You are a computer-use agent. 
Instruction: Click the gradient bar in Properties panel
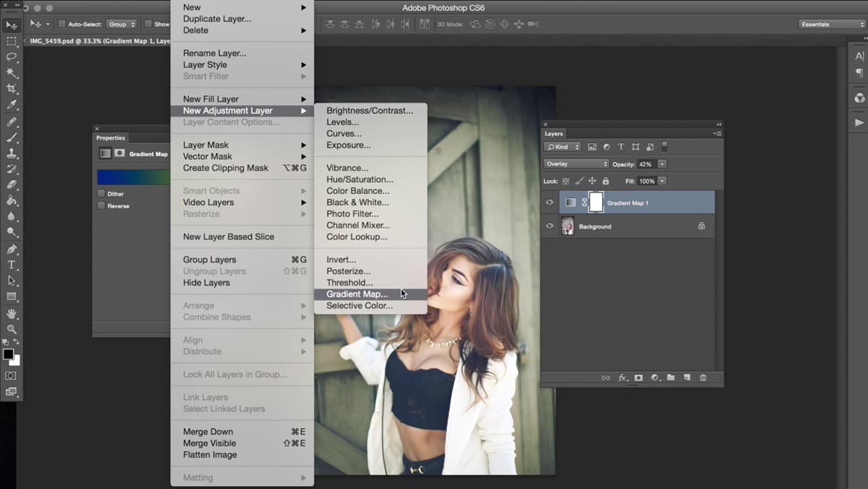click(134, 177)
